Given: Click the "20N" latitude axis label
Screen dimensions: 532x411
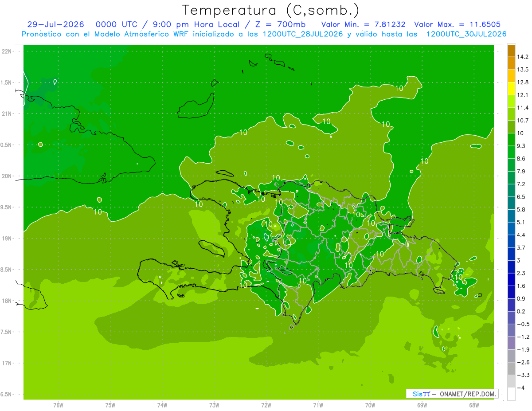Looking at the screenshot, I should coord(7,176).
